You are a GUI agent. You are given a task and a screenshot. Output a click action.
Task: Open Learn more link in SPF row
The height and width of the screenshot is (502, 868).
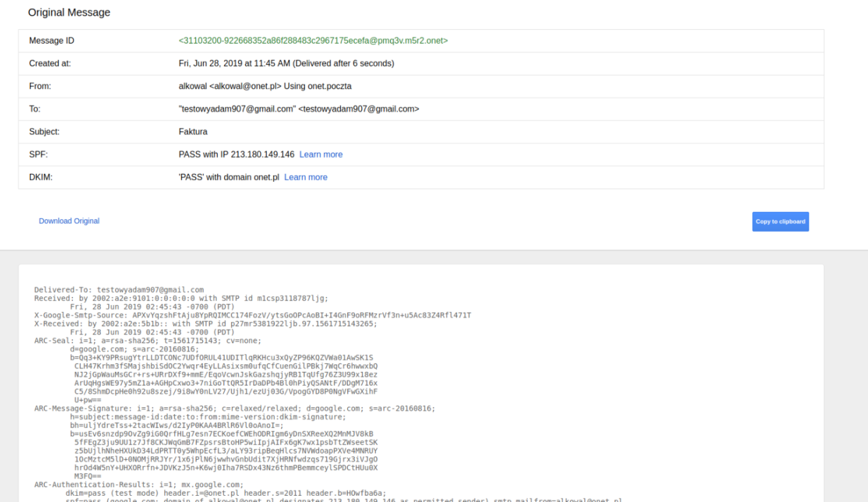pos(321,155)
